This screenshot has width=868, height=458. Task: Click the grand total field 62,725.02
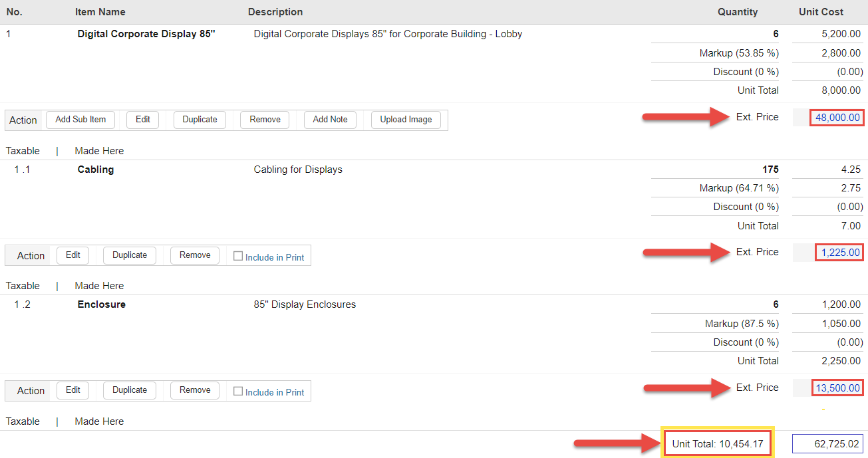828,443
